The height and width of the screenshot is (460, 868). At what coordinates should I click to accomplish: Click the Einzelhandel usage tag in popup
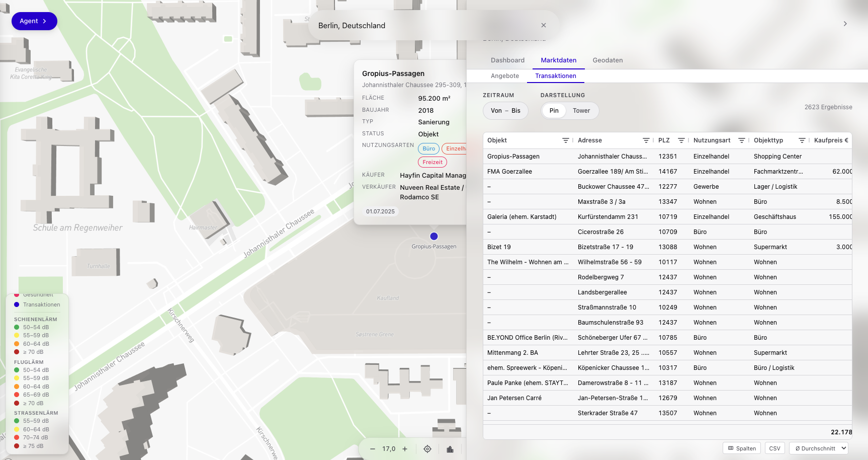455,148
